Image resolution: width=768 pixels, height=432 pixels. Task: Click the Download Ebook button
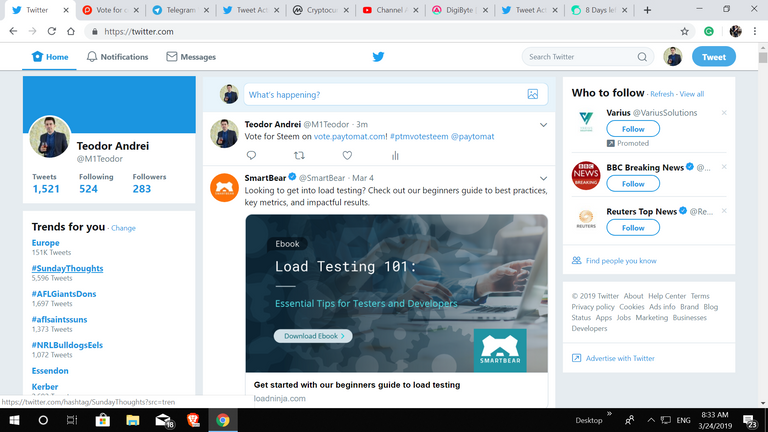[x=313, y=336]
